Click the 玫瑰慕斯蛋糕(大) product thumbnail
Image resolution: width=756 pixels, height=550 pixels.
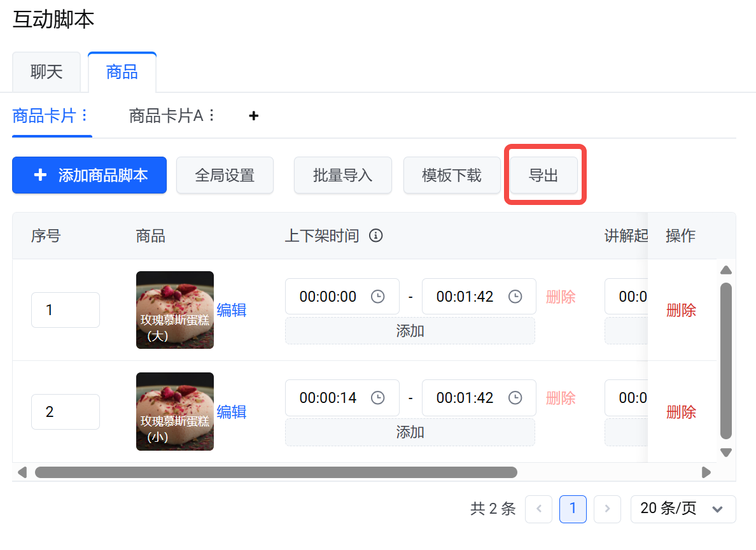pyautogui.click(x=175, y=310)
